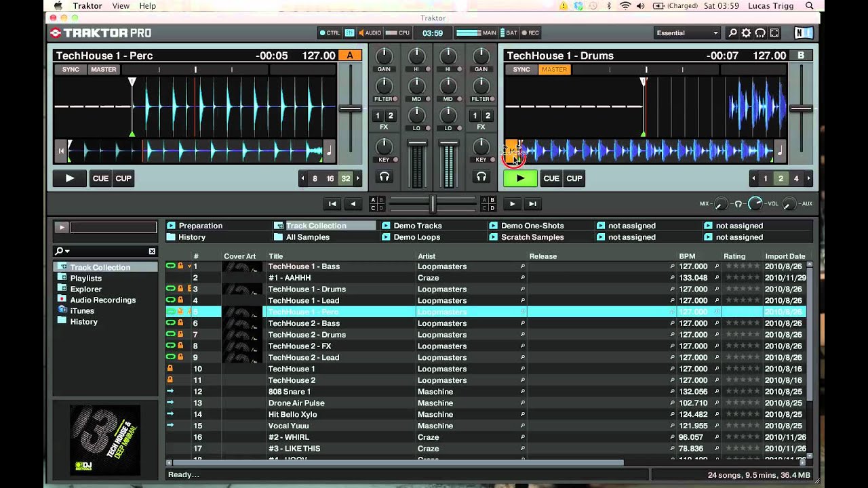Click the album cover art thumbnail
Screen dimensions: 868x488
click(106, 440)
